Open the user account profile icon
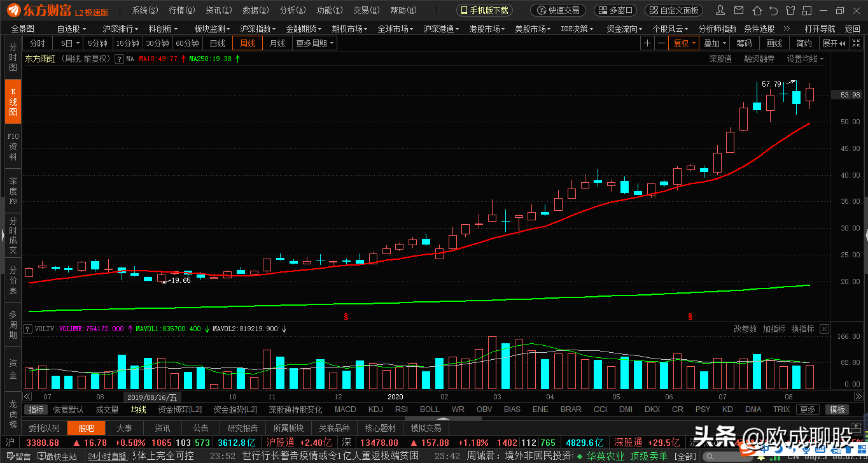This screenshot has height=463, width=868. tap(720, 10)
